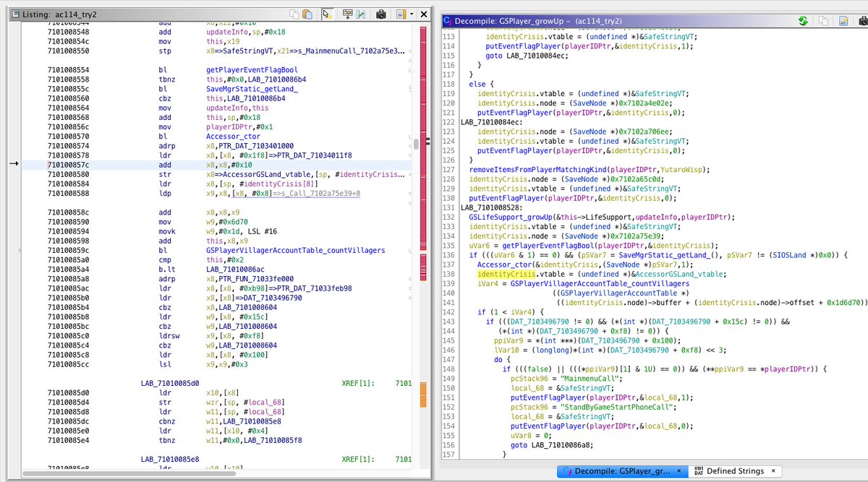
Task: Switch to the Defined Strings tab
Action: coord(736,471)
